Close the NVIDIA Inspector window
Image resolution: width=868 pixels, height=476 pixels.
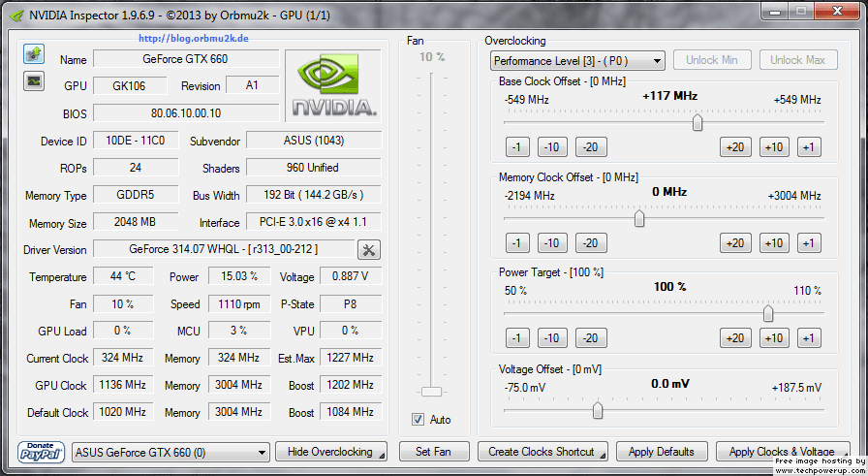(x=838, y=11)
